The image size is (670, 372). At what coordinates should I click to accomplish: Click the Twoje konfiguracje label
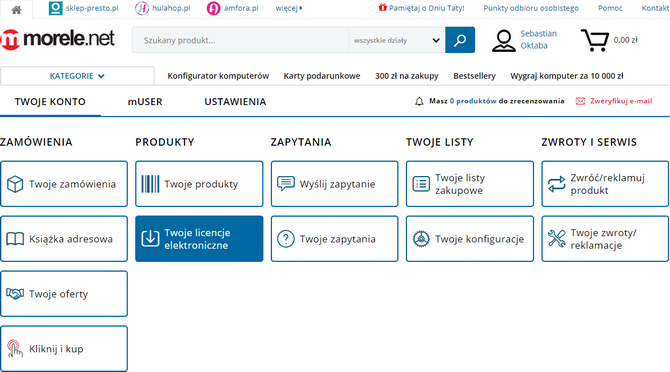tap(479, 239)
